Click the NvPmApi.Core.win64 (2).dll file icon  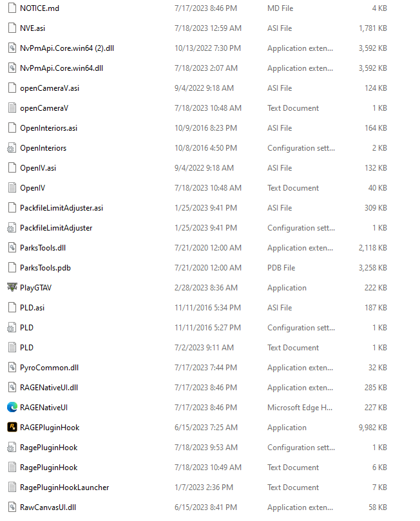[x=12, y=48]
